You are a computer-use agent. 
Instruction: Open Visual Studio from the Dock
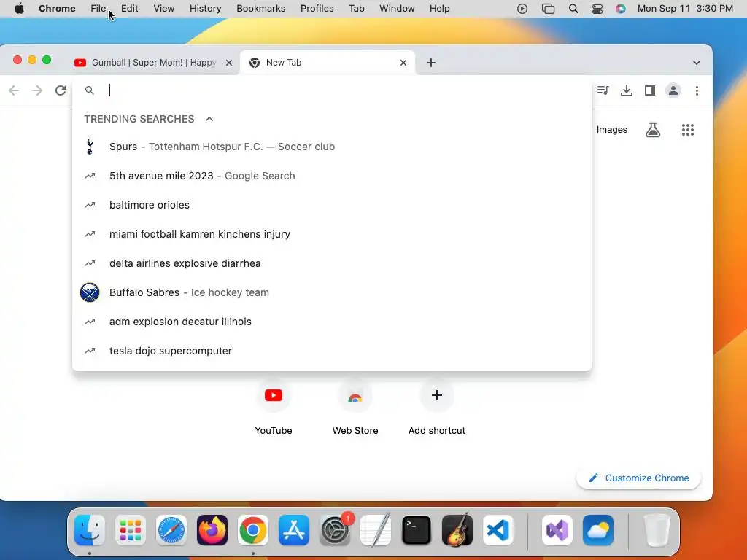point(557,530)
